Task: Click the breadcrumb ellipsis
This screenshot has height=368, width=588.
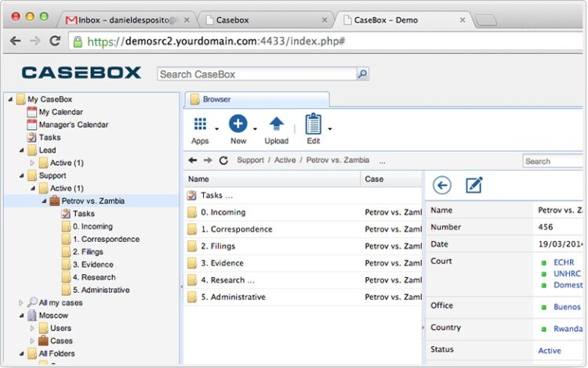Action: (382, 162)
